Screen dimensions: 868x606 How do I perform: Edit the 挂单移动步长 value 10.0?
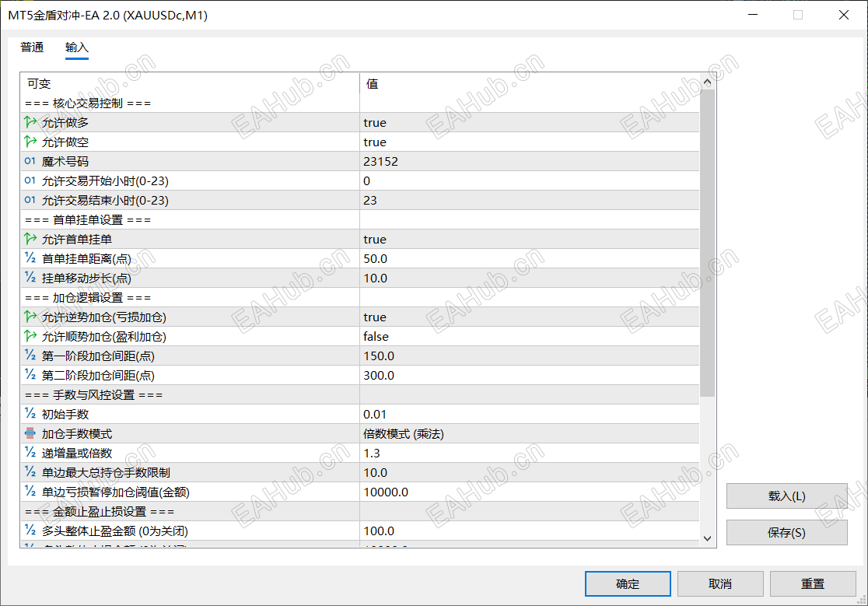(x=529, y=278)
